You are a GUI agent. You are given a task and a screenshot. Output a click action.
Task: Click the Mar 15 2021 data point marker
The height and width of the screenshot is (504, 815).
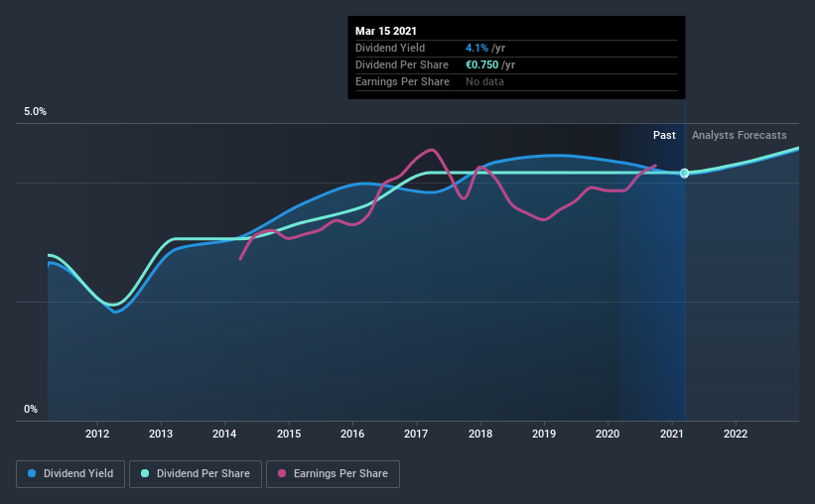[685, 173]
